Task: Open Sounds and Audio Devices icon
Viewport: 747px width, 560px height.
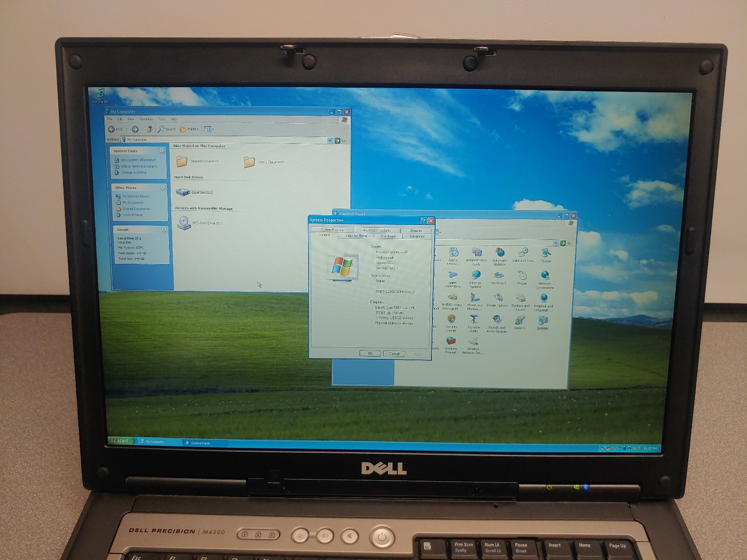Action: point(496,324)
